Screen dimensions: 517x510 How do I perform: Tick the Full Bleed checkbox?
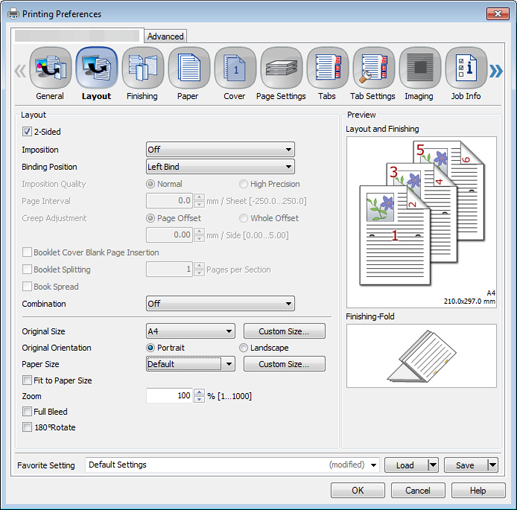point(27,411)
